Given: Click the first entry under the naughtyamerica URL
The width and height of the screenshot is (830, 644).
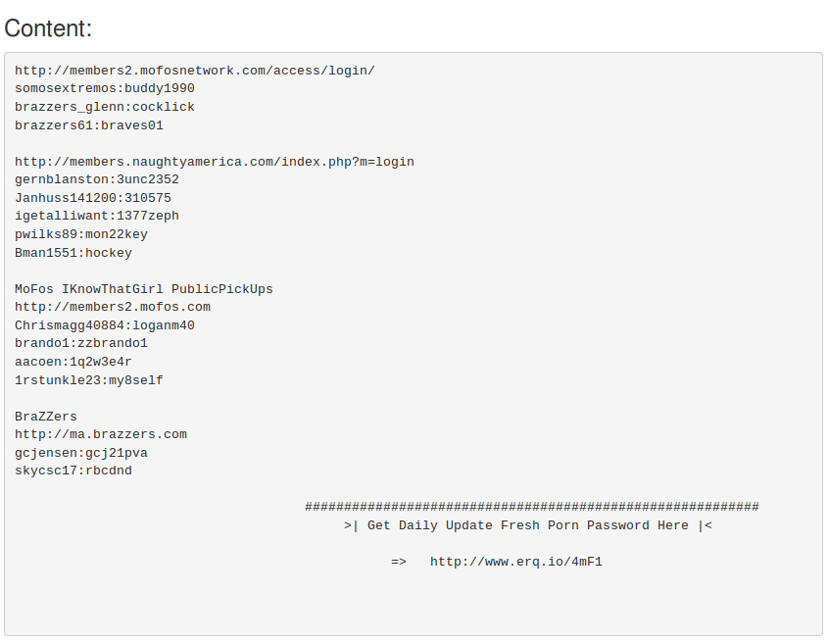Looking at the screenshot, I should 97,179.
